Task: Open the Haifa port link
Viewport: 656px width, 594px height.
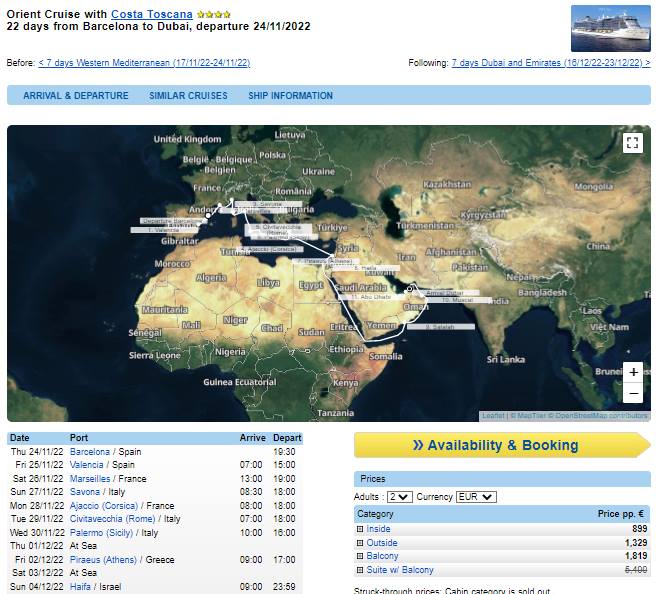Action: (80, 586)
